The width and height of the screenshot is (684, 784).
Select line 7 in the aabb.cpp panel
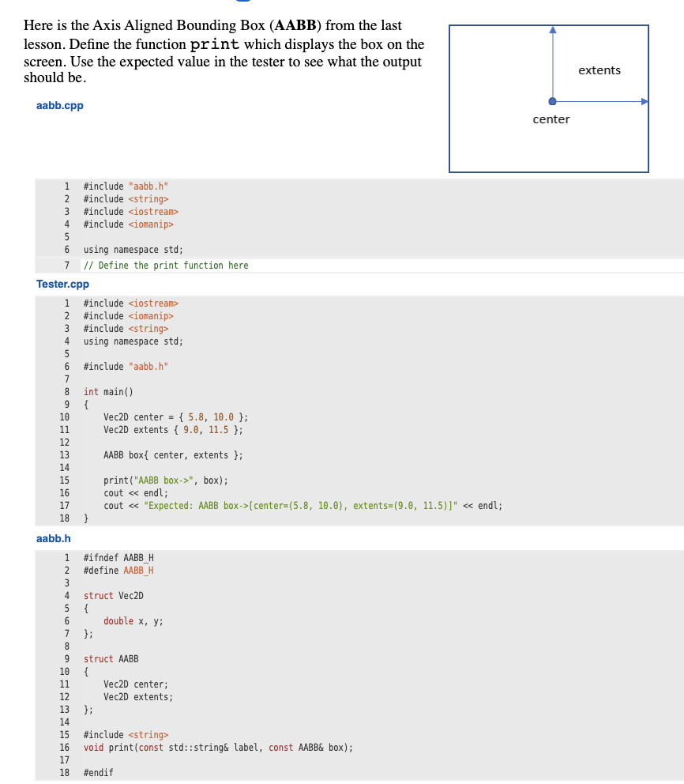(x=66, y=265)
